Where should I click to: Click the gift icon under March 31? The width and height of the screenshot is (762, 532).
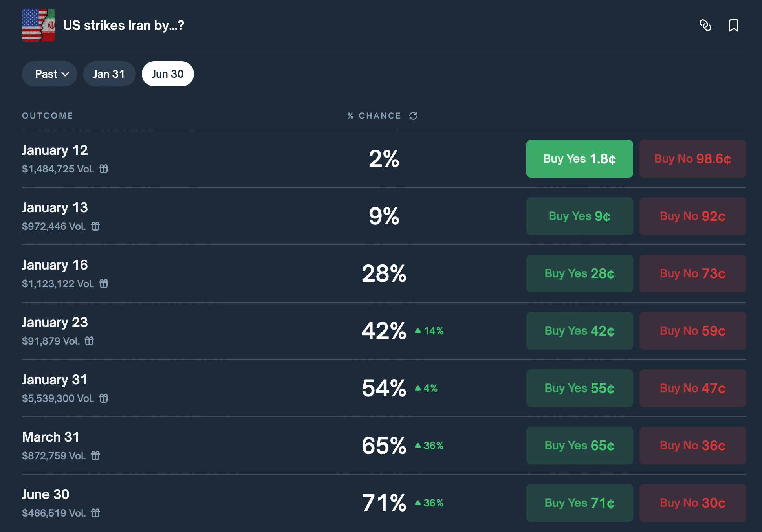click(95, 456)
